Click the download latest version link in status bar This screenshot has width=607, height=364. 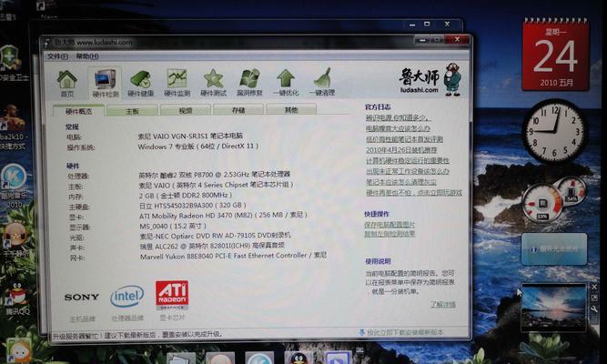(x=405, y=332)
